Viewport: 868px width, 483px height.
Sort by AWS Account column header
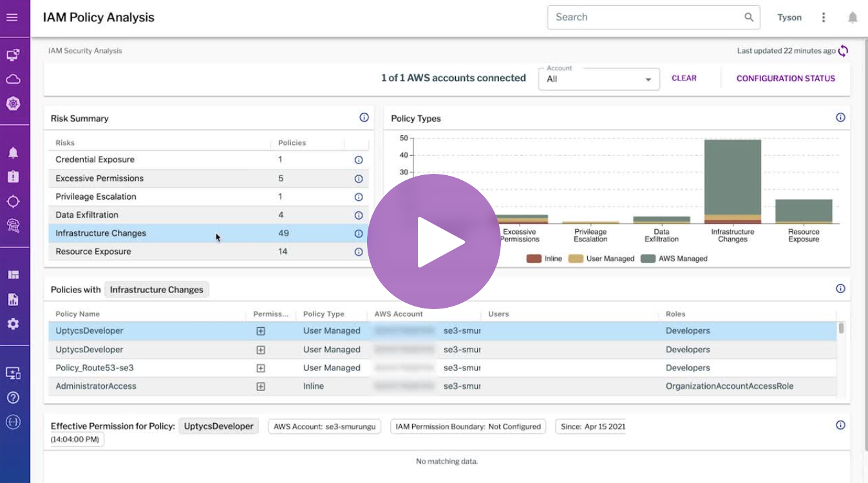(x=399, y=314)
